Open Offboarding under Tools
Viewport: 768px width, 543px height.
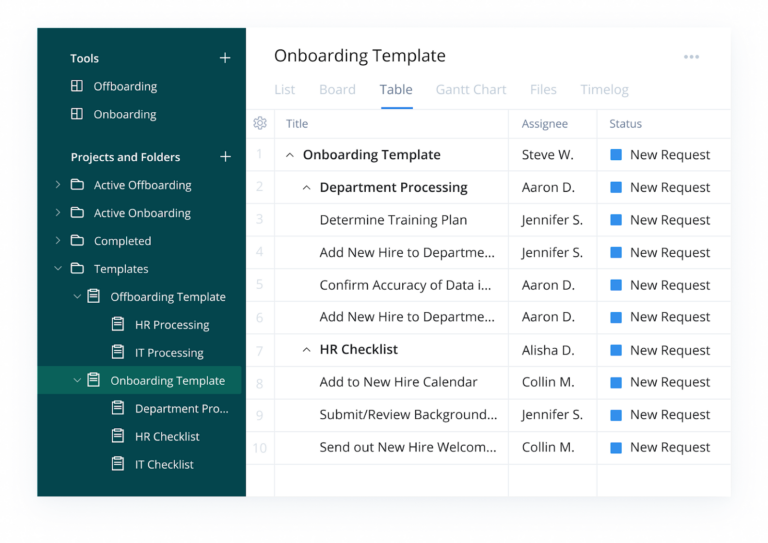[125, 87]
